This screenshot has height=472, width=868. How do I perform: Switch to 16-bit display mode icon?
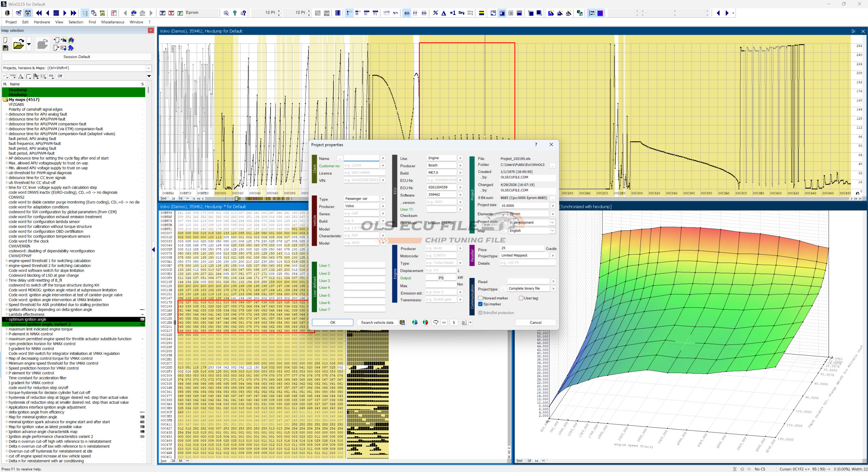pos(357,13)
